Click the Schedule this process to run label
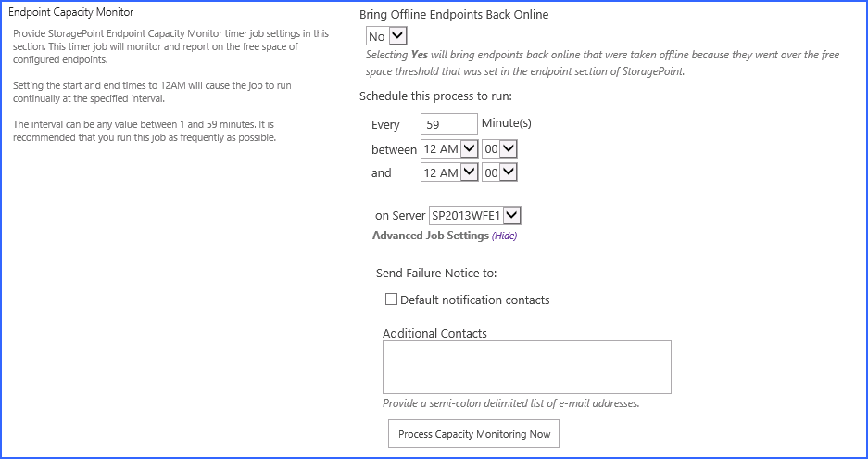This screenshot has height=459, width=868. (435, 96)
